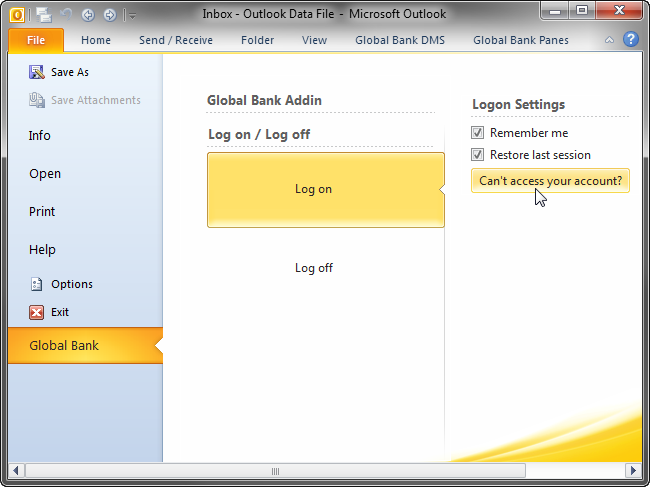Switch to the Folder tab
This screenshot has height=487, width=650.
point(257,40)
